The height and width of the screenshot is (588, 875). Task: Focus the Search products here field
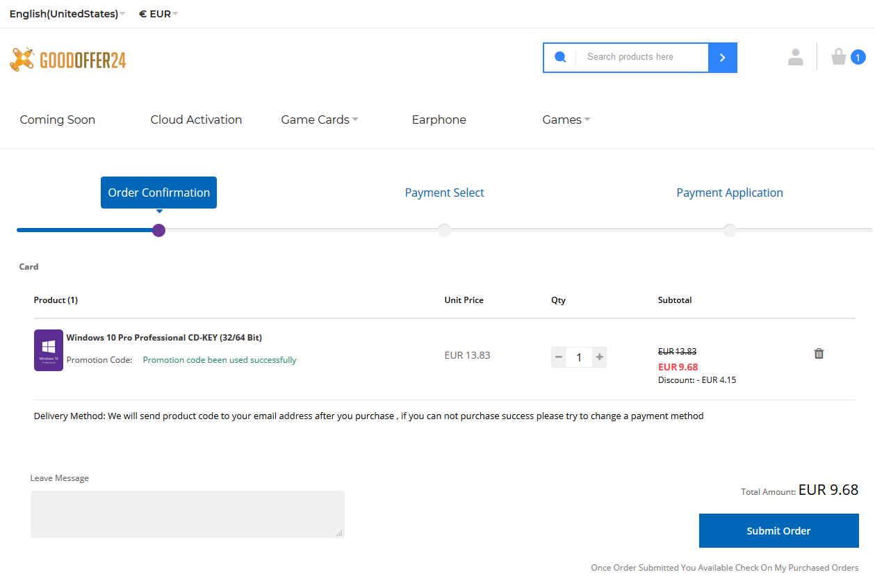pos(642,57)
